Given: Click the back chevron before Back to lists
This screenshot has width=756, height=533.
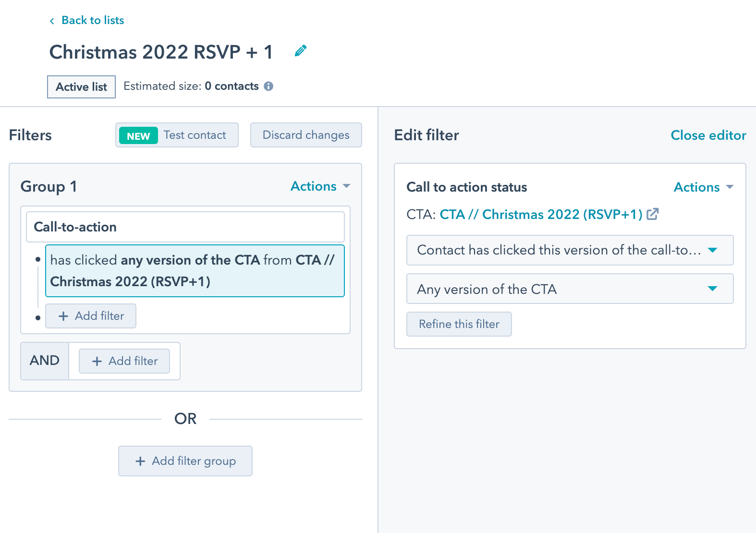Looking at the screenshot, I should tap(52, 21).
